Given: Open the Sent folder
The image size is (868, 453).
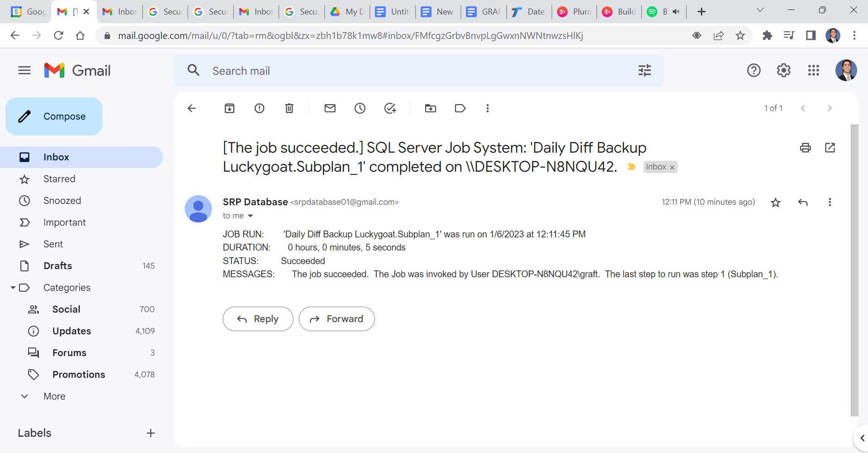Looking at the screenshot, I should click(x=53, y=244).
